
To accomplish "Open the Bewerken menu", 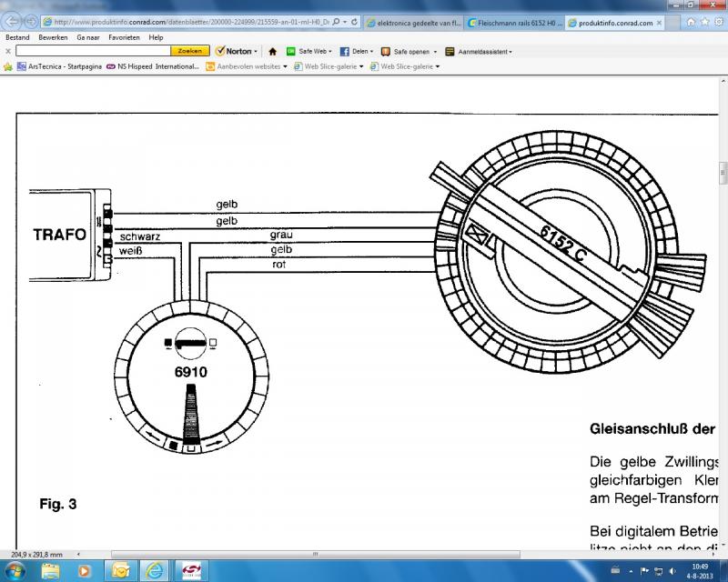I will pyautogui.click(x=53, y=37).
